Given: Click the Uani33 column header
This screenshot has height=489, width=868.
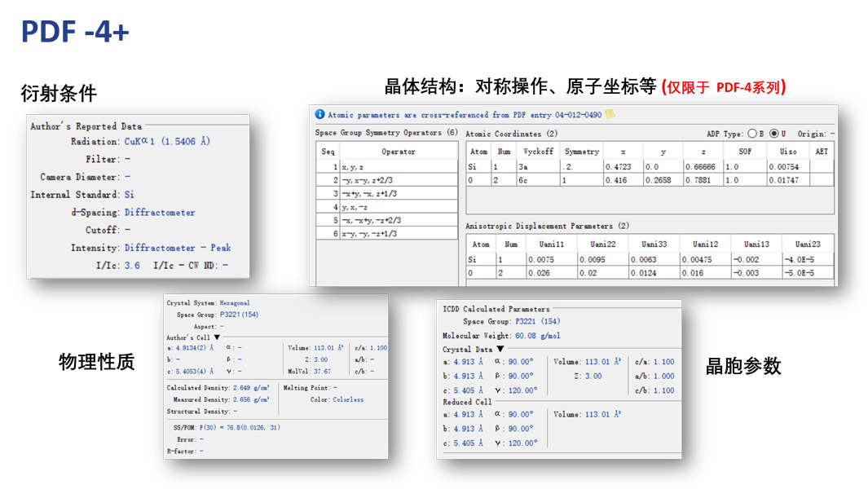Looking at the screenshot, I should [654, 244].
